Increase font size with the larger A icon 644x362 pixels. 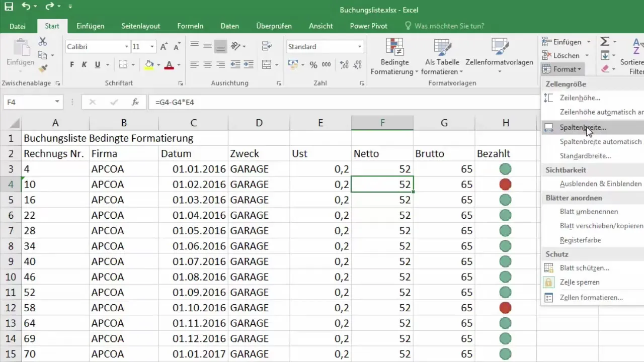tap(164, 47)
